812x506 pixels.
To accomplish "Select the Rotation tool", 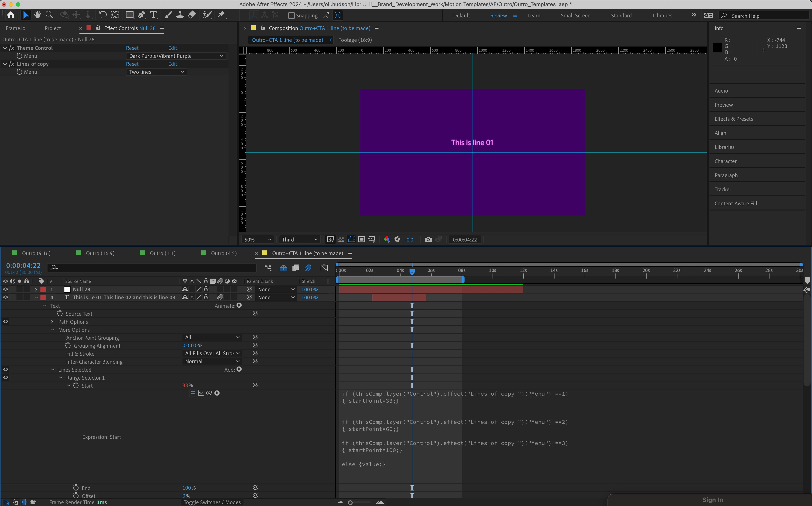I will [102, 15].
